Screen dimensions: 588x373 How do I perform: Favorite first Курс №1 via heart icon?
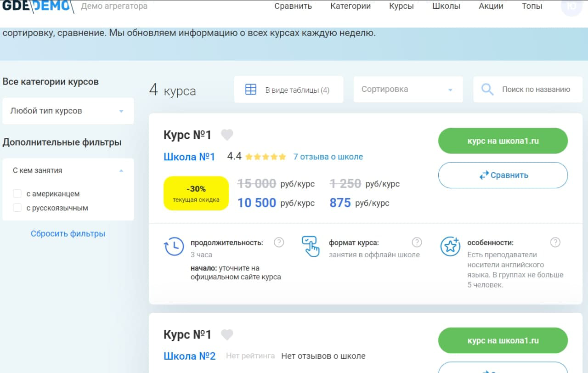[227, 135]
